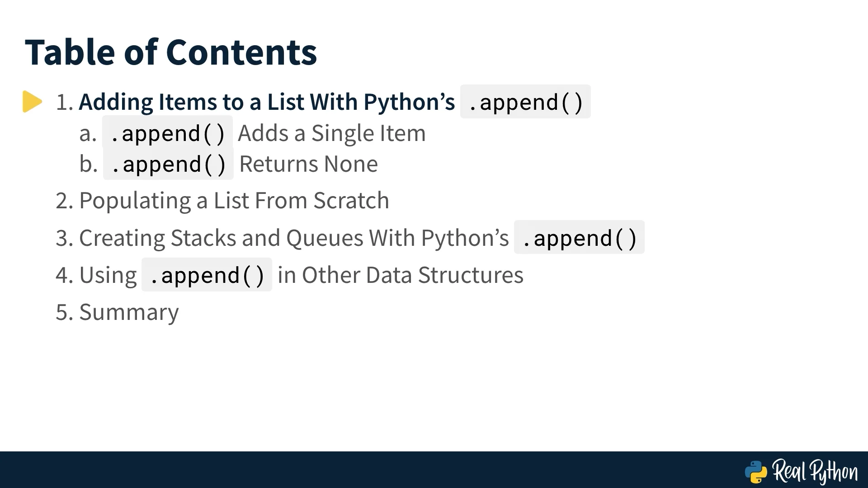The image size is (868, 488).
Task: Select sub-item 'Adds a Single Item'
Action: [x=332, y=133]
